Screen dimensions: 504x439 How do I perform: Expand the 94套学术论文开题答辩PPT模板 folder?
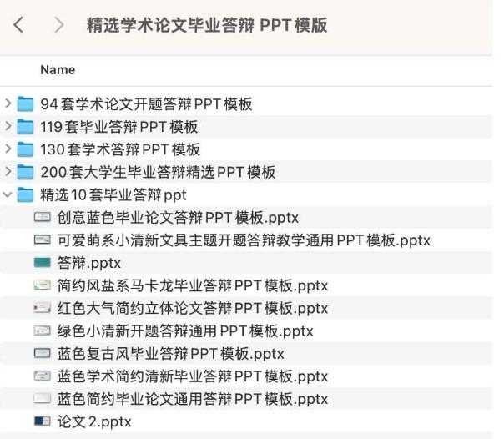point(8,104)
